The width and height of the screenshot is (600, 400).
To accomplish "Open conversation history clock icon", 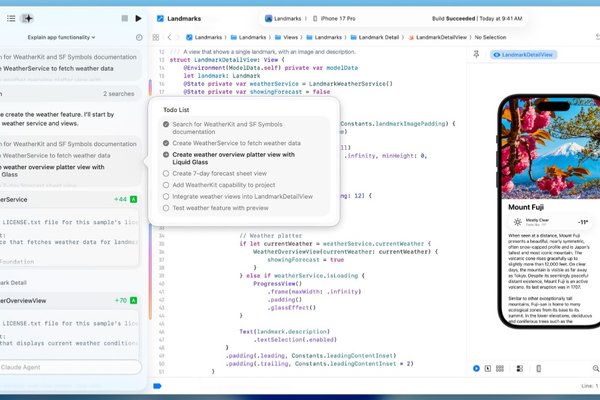I will point(139,37).
